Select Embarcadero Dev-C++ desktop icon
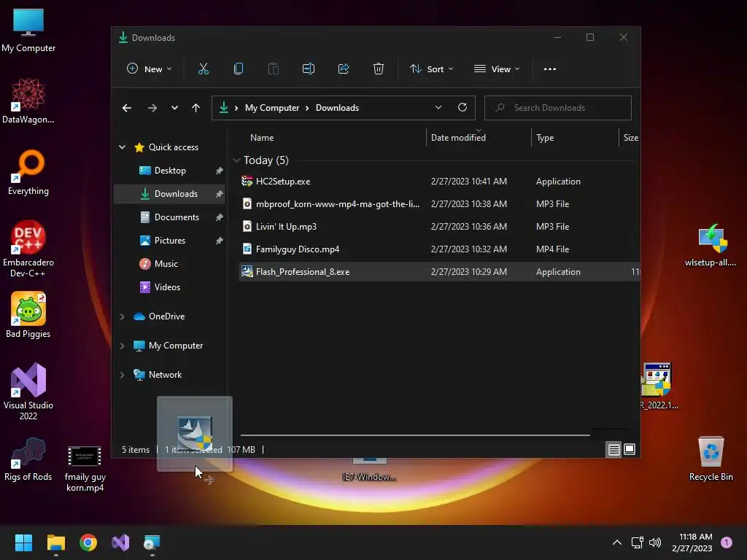 (28, 249)
